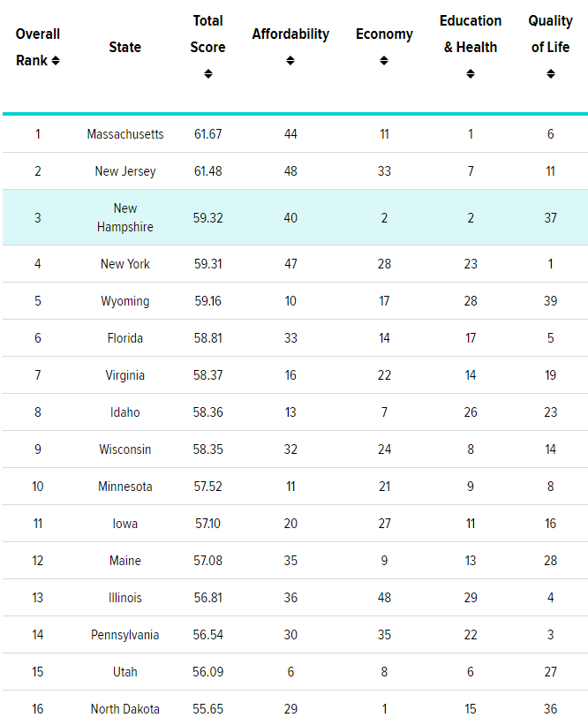Sort table by Overall Rank arrow icon

coord(56,61)
